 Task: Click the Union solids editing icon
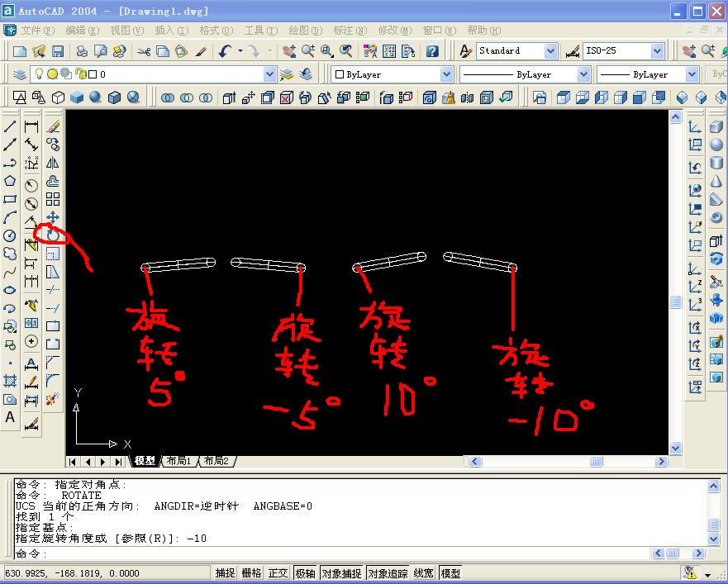coord(168,97)
